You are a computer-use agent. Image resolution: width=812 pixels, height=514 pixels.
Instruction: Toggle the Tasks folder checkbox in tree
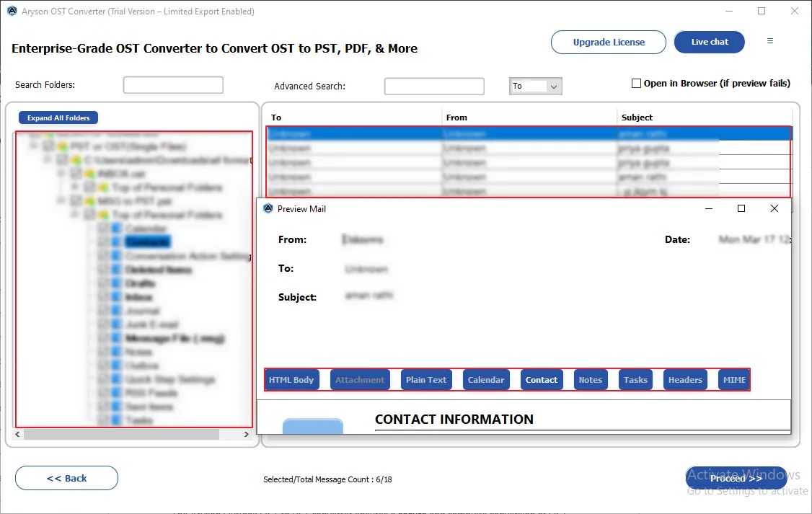coord(103,420)
